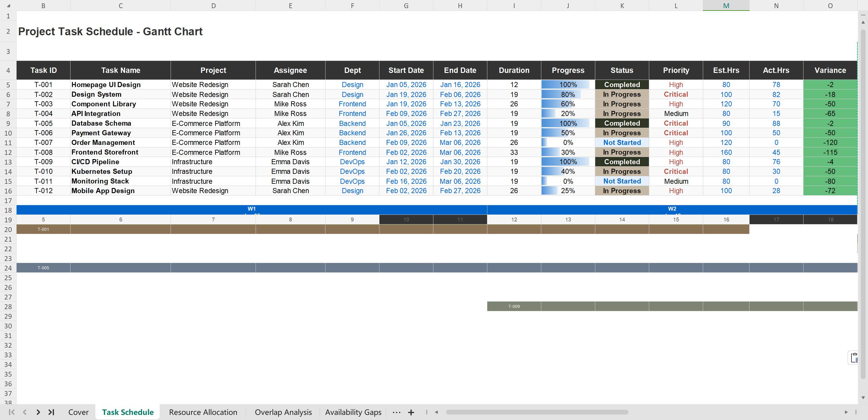Screen dimensions: 868x420
Task: Select the Task Schedule sheet tab
Action: (x=128, y=412)
